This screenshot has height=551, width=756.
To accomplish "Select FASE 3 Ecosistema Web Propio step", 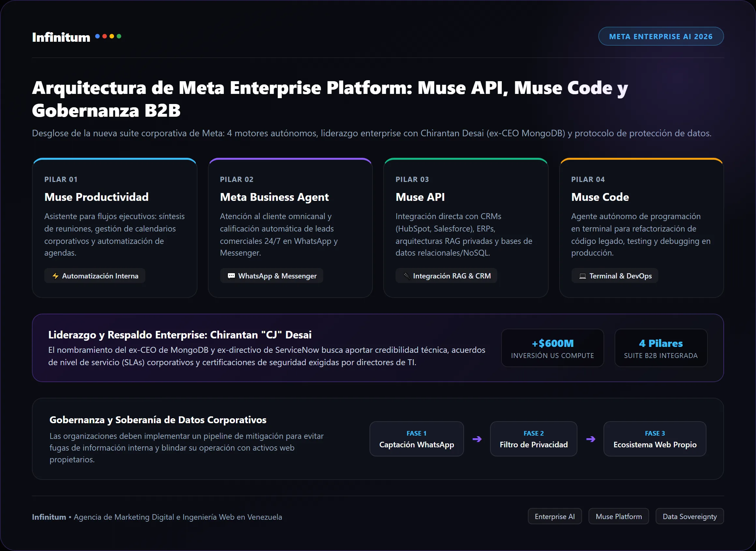I will 655,439.
